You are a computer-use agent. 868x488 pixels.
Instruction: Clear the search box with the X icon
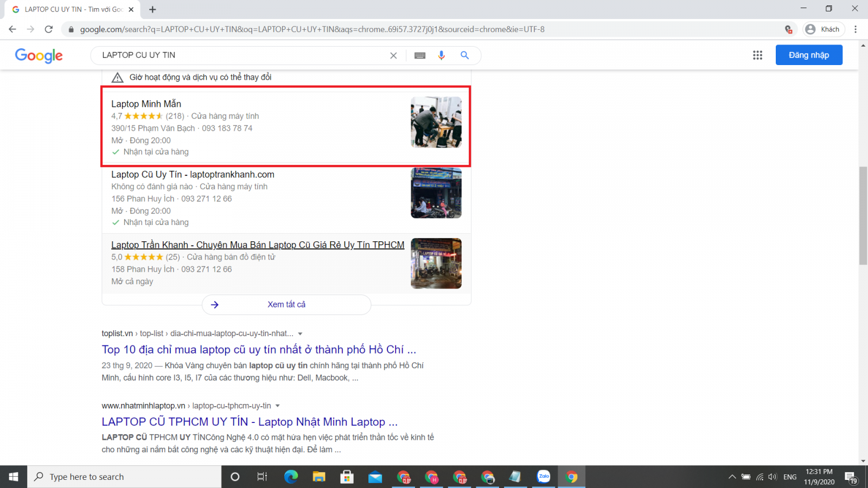(x=393, y=55)
